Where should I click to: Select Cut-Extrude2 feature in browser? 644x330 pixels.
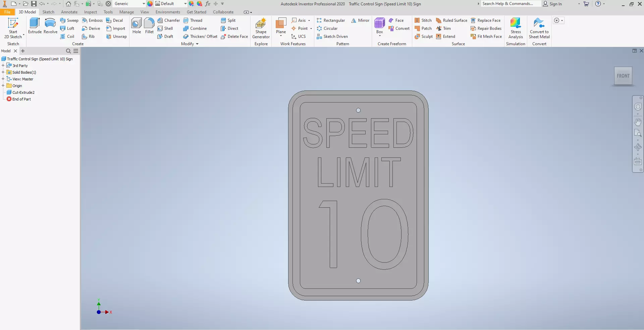click(23, 92)
